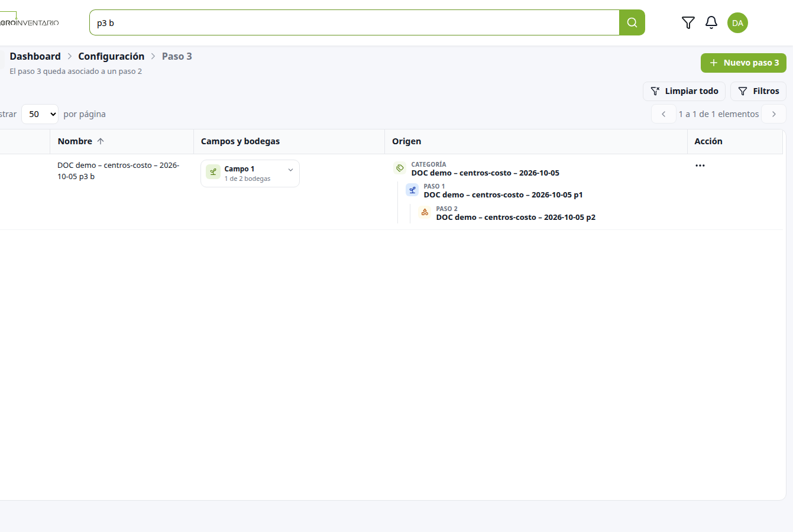Click the Paso 3 breadcrumb label

click(177, 56)
